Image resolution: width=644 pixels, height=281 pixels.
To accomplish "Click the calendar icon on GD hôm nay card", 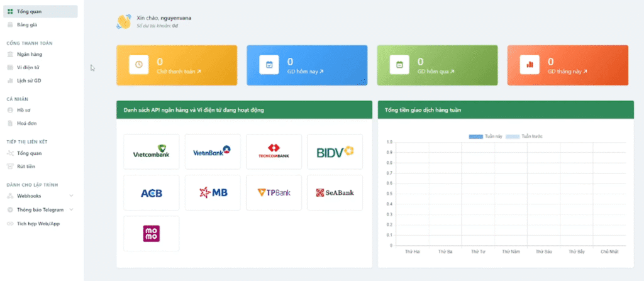I will [x=269, y=65].
